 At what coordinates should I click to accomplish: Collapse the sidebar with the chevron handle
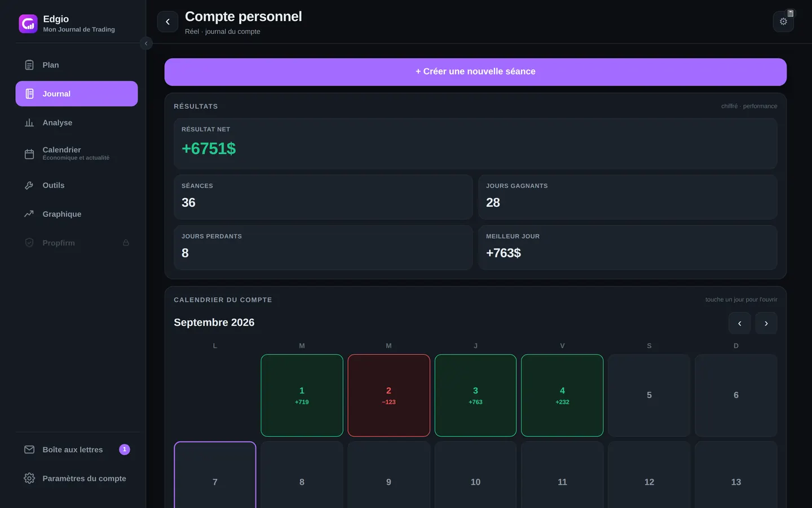point(146,43)
